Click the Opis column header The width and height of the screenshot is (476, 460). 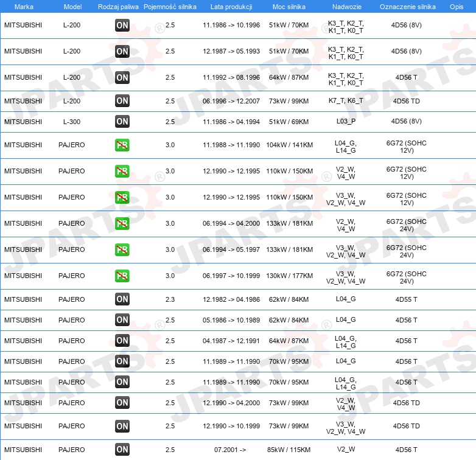click(457, 7)
